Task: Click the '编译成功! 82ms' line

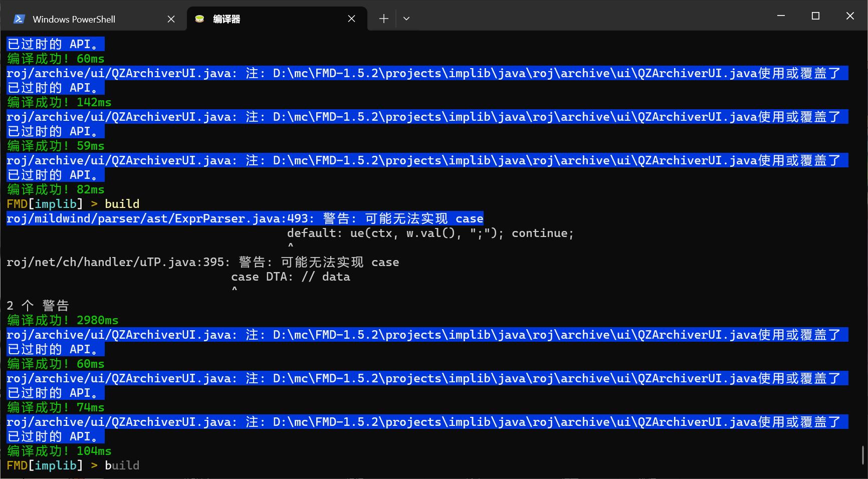Action: click(56, 189)
